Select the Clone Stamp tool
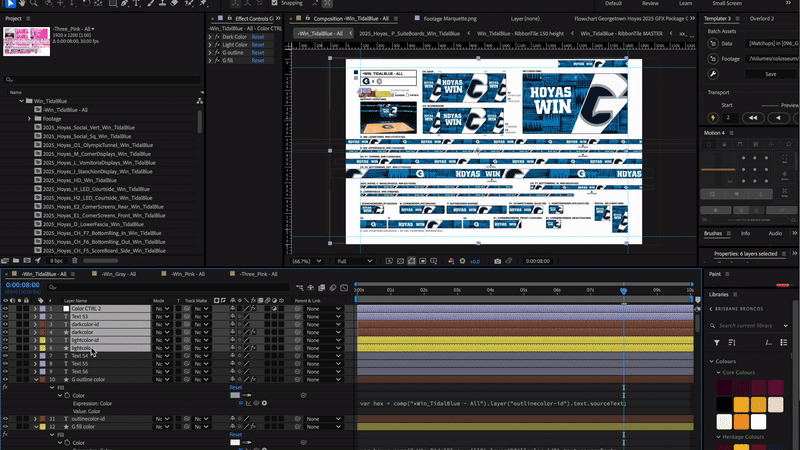Viewport: 800px width, 450px height. click(162, 3)
